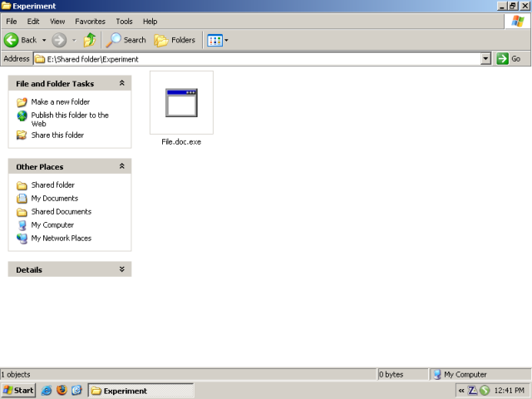The image size is (532, 399).
Task: Open the Edit menu
Action: 33,22
